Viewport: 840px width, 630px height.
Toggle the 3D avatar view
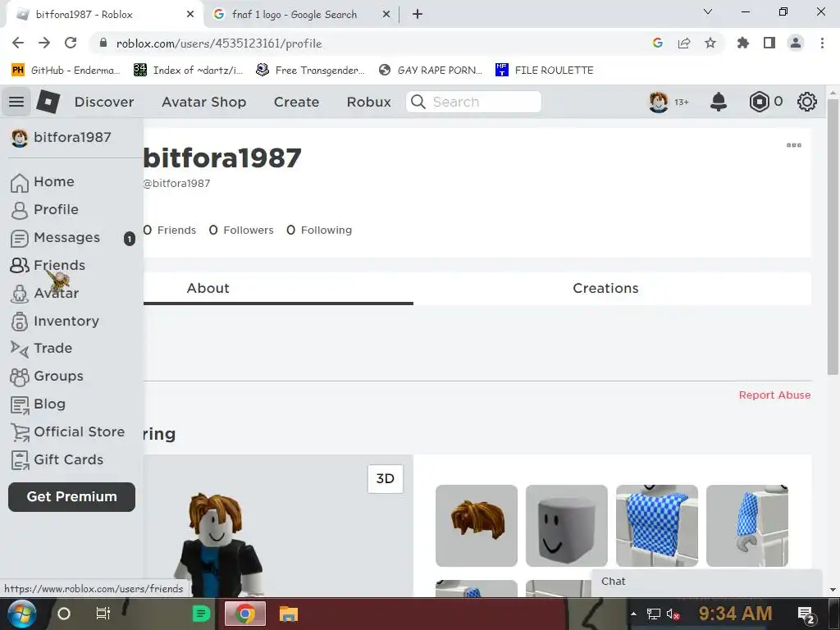pyautogui.click(x=386, y=479)
